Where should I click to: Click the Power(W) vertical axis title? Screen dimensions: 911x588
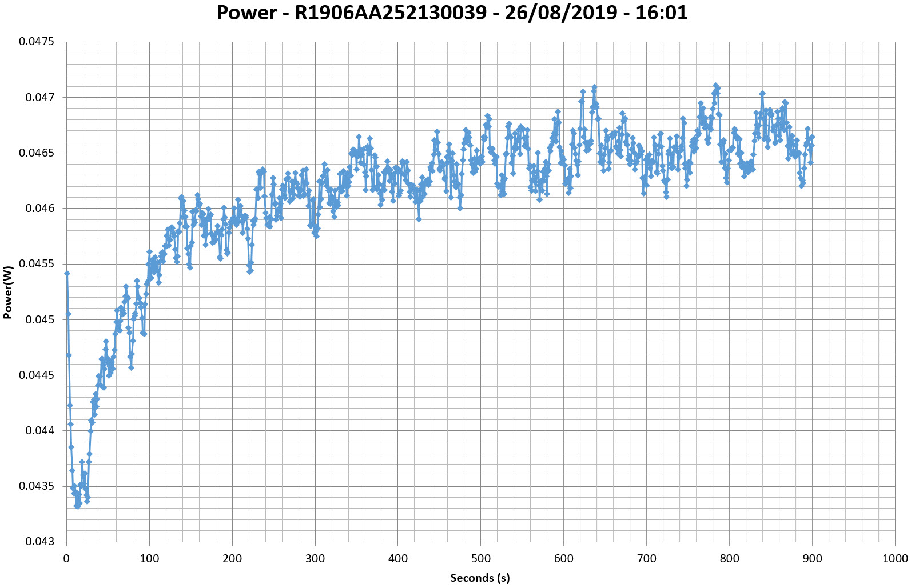coord(8,292)
